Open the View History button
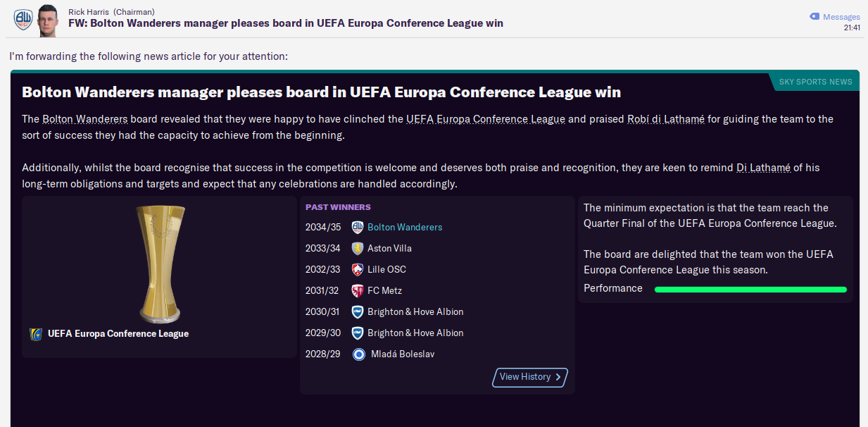 pyautogui.click(x=529, y=377)
